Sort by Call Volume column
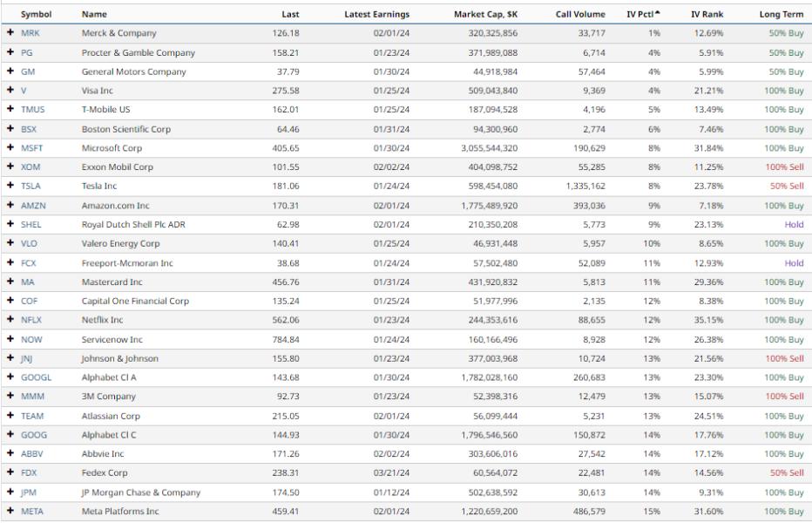The height and width of the screenshot is (523, 812). pos(580,15)
